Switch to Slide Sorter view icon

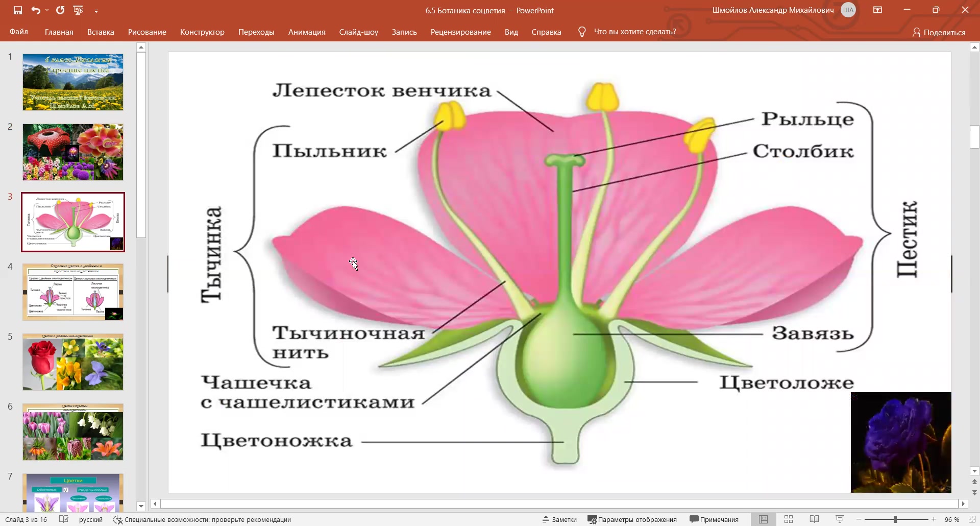789,519
